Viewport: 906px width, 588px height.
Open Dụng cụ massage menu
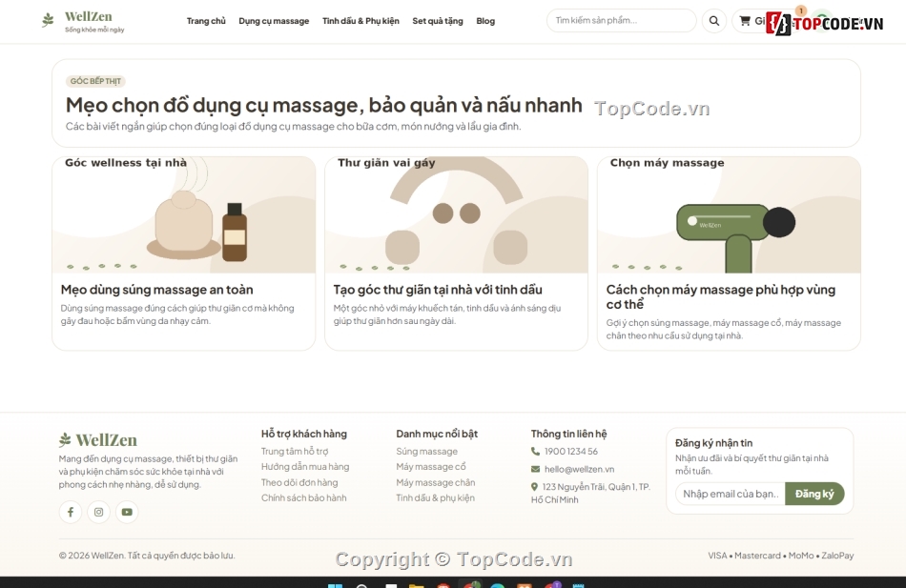pyautogui.click(x=274, y=21)
